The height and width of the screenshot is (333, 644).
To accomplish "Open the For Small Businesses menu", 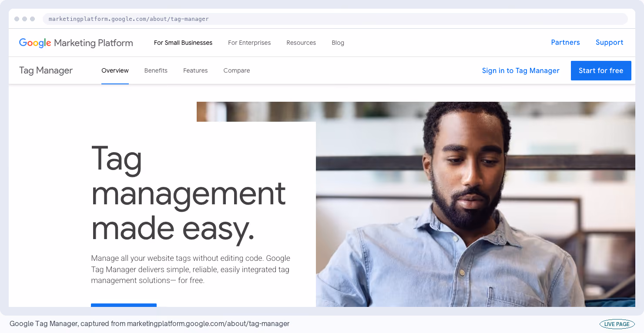I will pyautogui.click(x=183, y=43).
